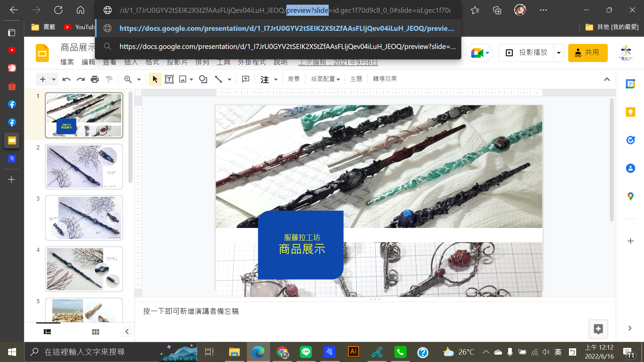This screenshot has height=362, width=644.
Task: Open last edit history link
Action: (x=338, y=62)
